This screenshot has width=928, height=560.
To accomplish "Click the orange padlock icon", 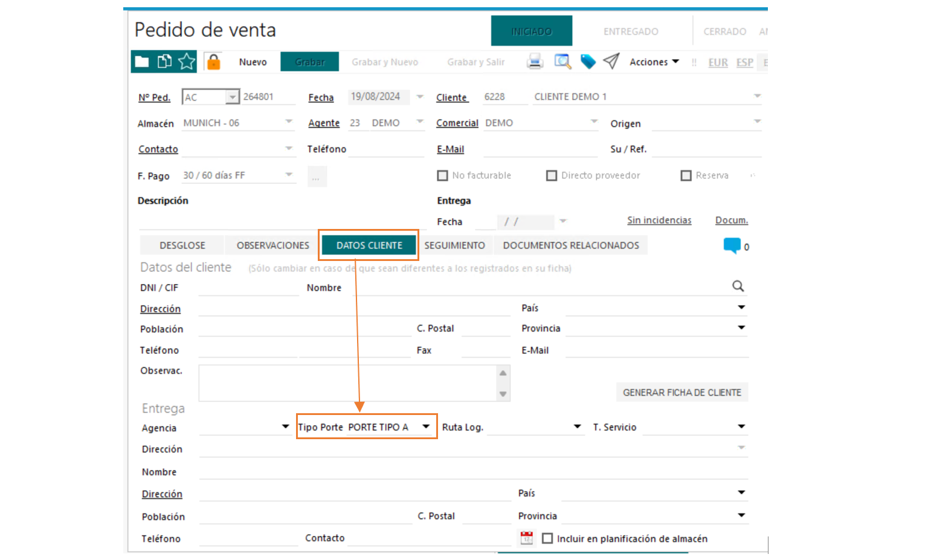I will (213, 62).
